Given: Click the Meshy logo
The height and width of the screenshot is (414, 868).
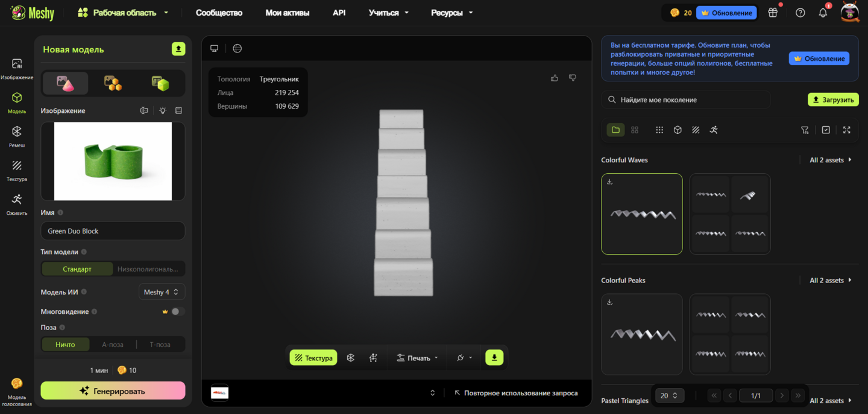Looking at the screenshot, I should point(33,13).
